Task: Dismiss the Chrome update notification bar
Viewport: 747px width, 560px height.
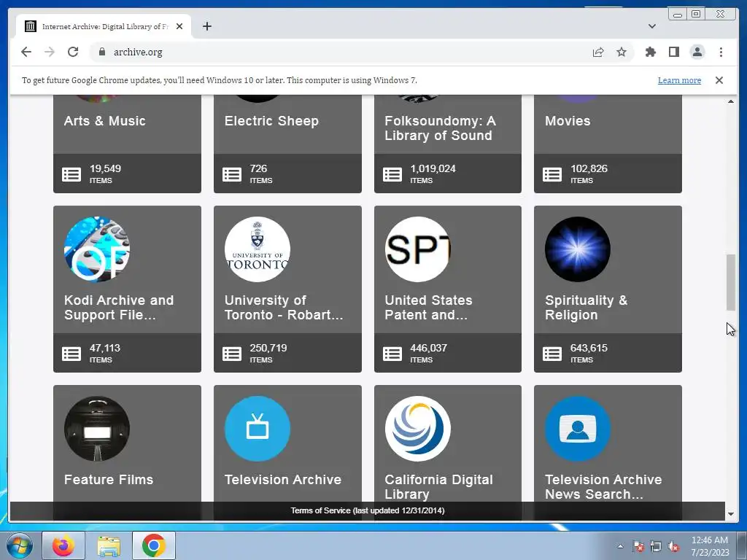Action: point(719,80)
